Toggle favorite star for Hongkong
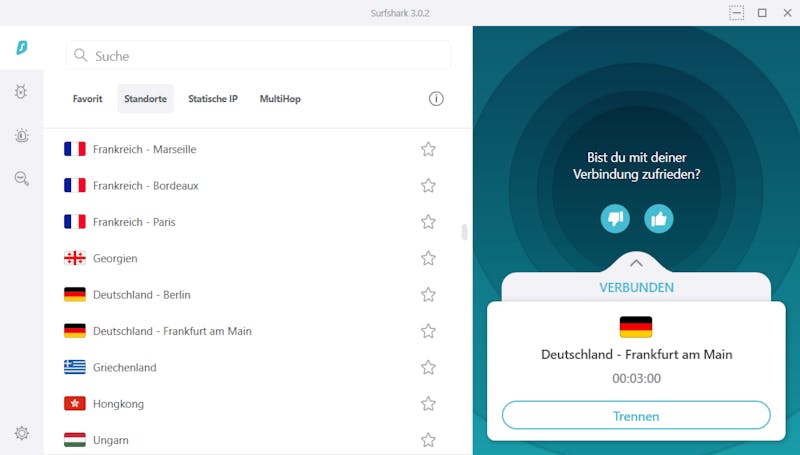The height and width of the screenshot is (455, 800). coord(428,403)
